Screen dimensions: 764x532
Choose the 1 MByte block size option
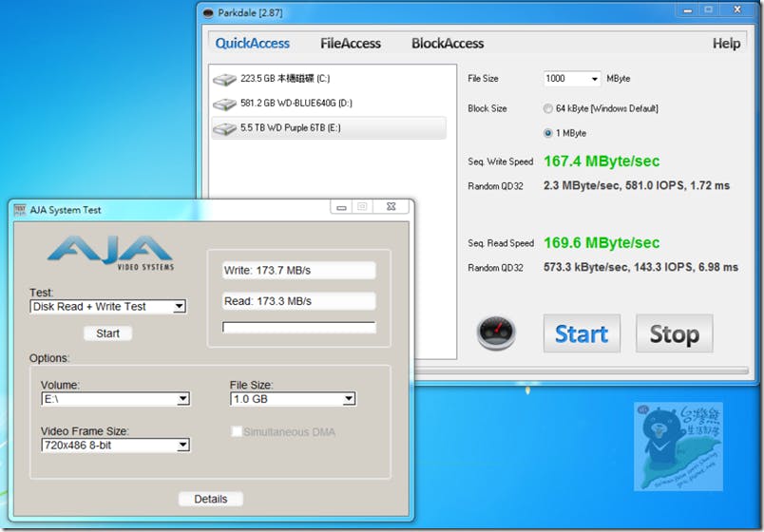tap(548, 133)
